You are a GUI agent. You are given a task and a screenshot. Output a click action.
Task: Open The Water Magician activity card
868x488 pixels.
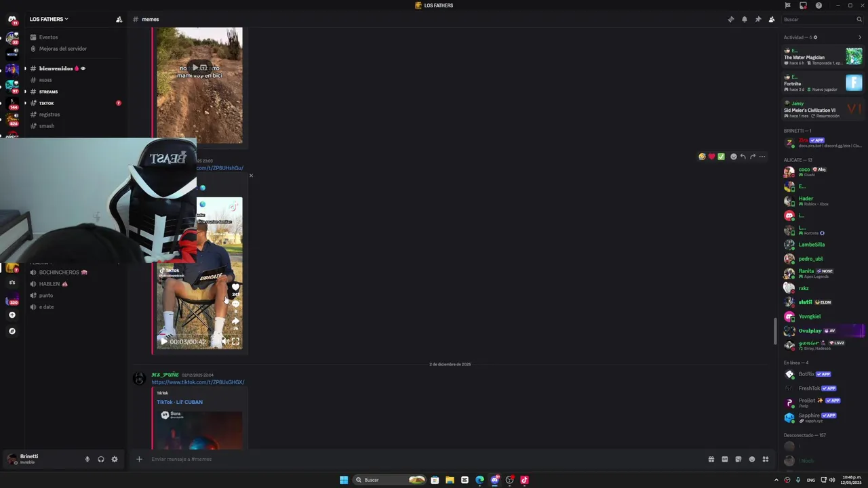click(x=823, y=57)
